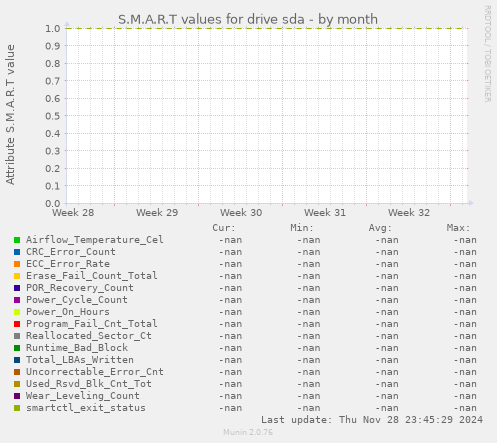Click the Week 30 axis label
Viewport: 497px width, 443px height.
[x=241, y=213]
